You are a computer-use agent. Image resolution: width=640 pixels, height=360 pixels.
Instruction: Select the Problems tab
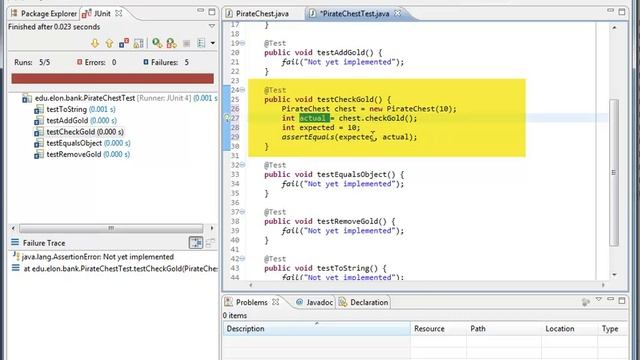click(251, 302)
